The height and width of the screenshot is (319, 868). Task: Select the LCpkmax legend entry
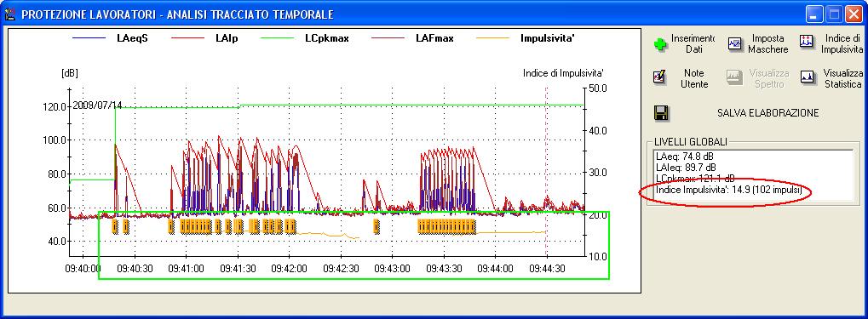[326, 38]
